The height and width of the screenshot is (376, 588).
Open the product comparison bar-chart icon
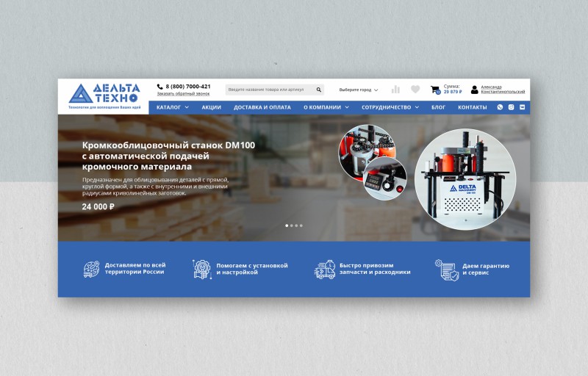coord(395,89)
